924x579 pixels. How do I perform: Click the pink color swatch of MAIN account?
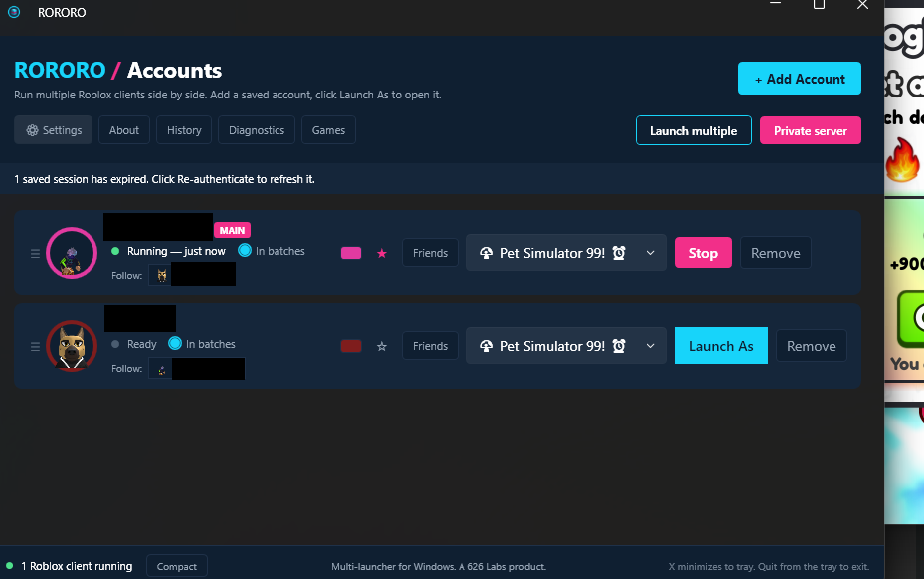coord(351,253)
